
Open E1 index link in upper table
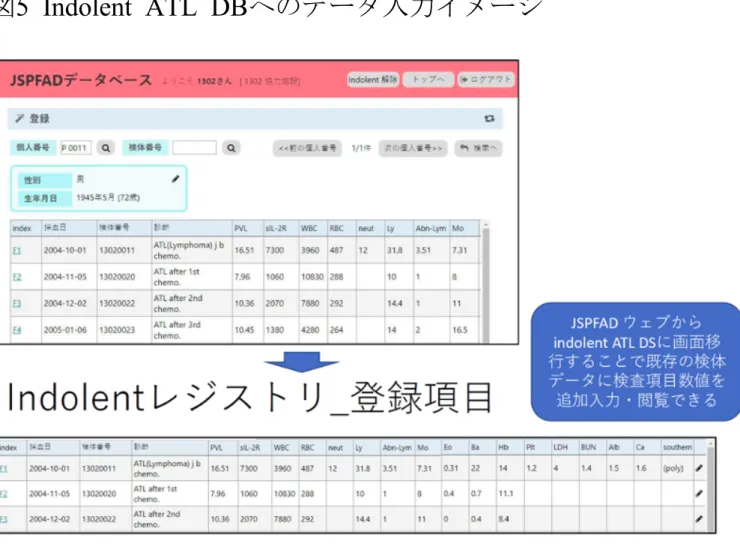[x=17, y=251]
